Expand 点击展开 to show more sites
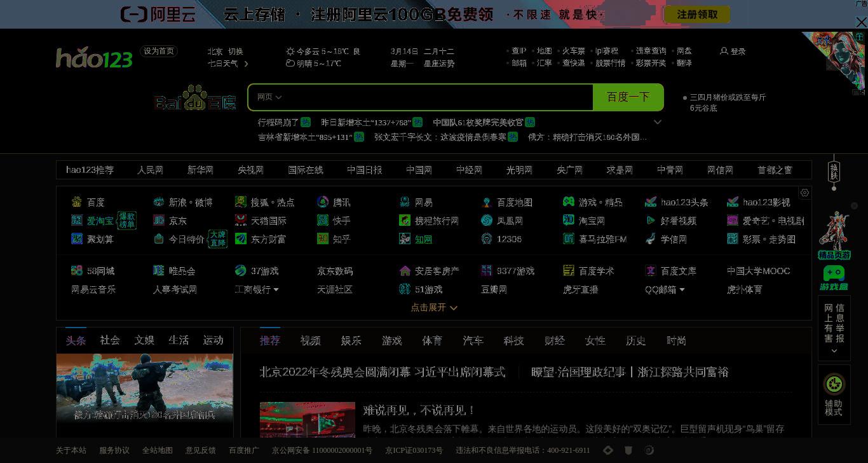Image resolution: width=868 pixels, height=463 pixels. click(434, 307)
